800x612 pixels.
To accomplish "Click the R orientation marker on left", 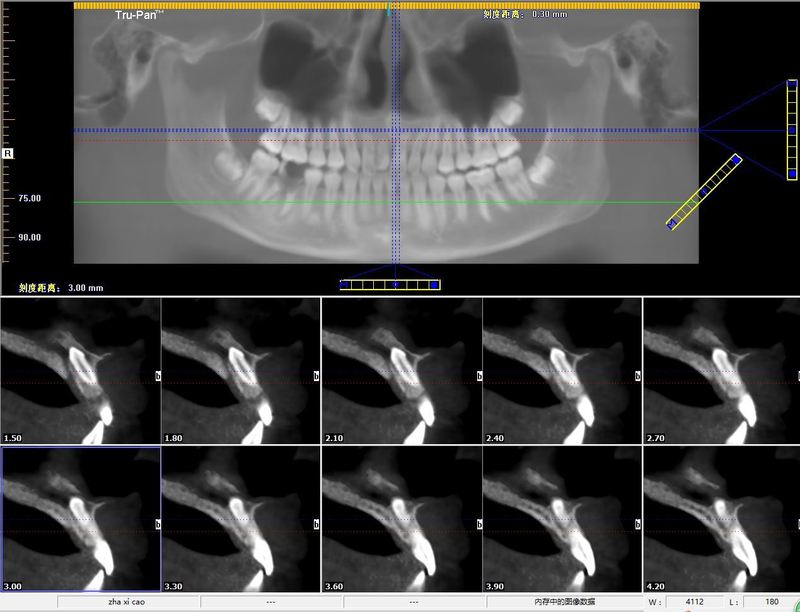I will tap(8, 153).
